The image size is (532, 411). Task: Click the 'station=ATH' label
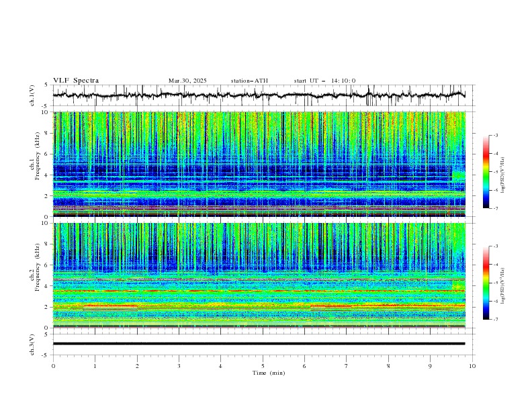click(x=249, y=81)
